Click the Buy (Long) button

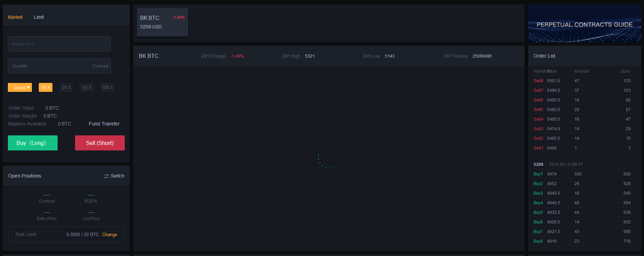coord(33,143)
